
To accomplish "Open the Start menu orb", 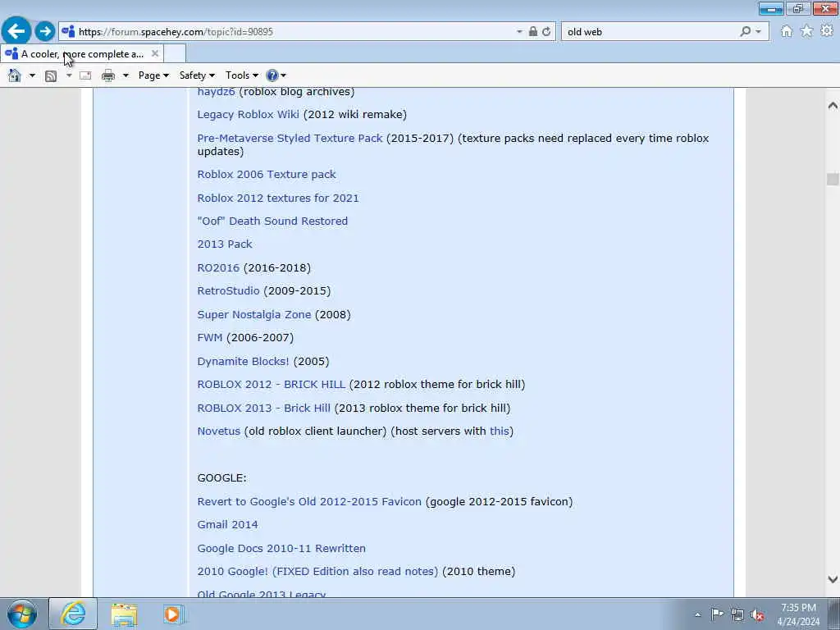I will [22, 614].
